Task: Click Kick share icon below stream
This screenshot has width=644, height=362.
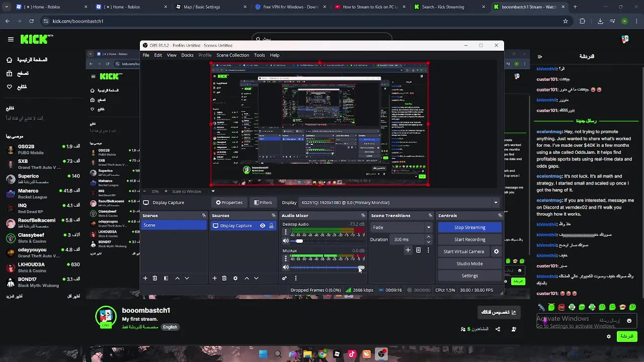Action: 498,329
